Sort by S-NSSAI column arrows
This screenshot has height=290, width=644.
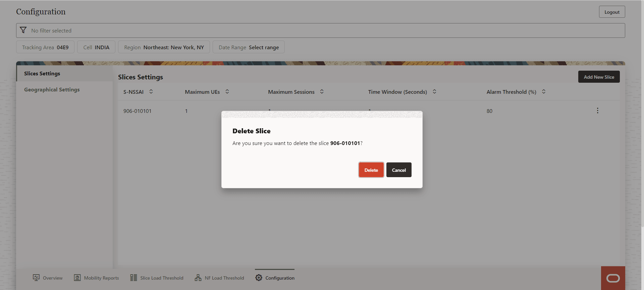(151, 91)
